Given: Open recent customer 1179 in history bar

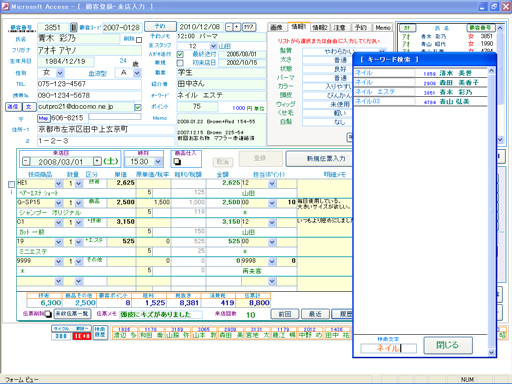Looking at the screenshot, I should pyautogui.click(x=283, y=333).
